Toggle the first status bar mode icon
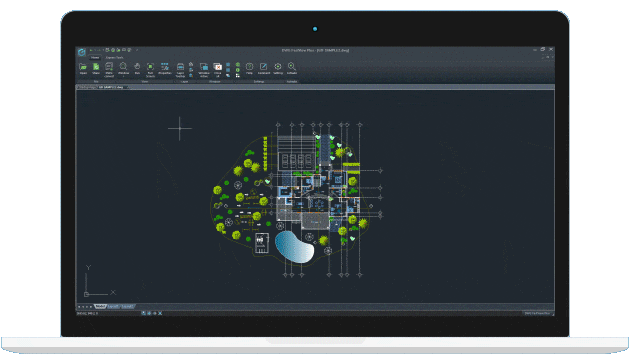This screenshot has width=630, height=364. (x=143, y=313)
